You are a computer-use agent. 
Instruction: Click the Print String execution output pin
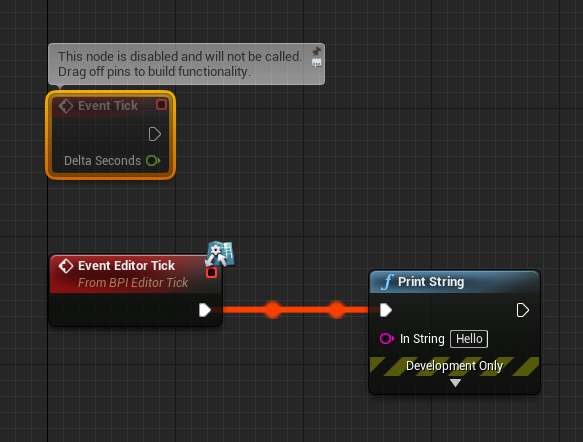[x=522, y=310]
